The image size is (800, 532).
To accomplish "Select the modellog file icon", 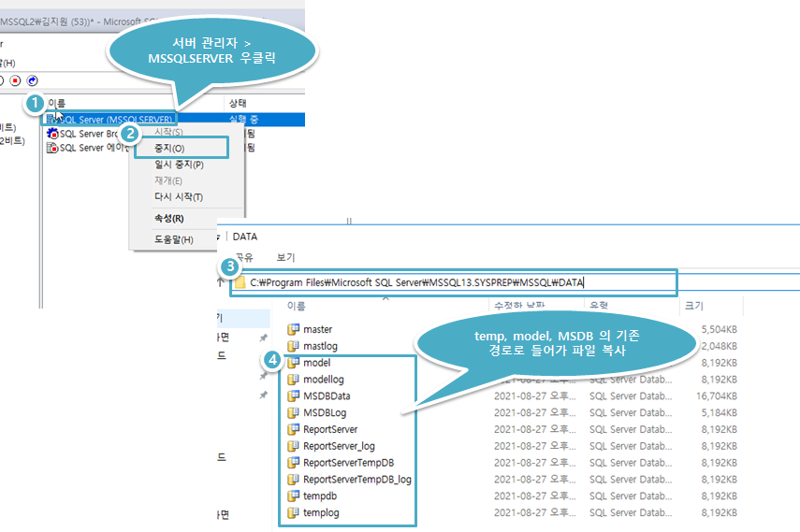I will pos(294,380).
